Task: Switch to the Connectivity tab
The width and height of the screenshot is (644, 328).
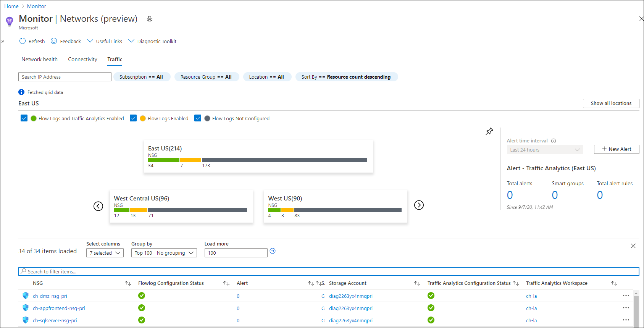Action: click(x=82, y=59)
